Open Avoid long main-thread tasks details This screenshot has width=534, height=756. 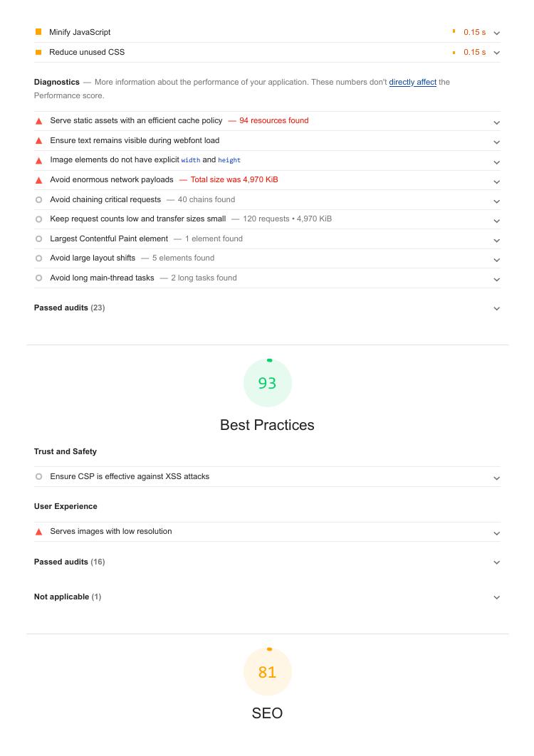pyautogui.click(x=496, y=279)
